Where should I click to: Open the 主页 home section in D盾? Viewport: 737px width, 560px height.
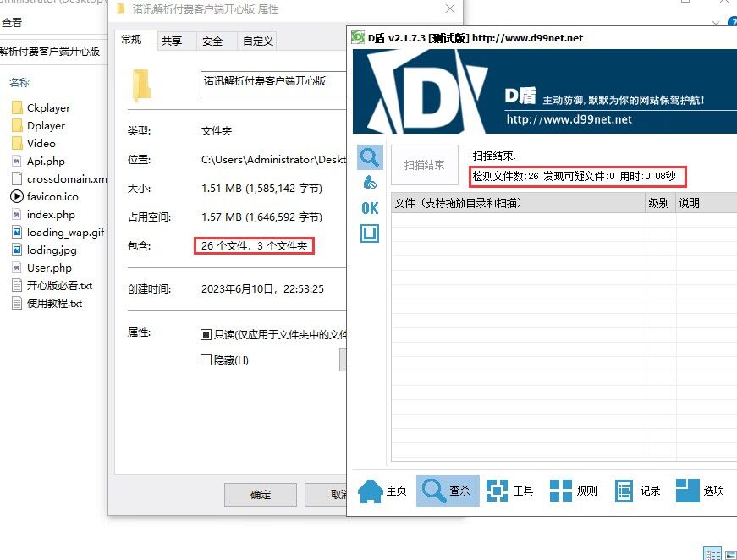382,489
